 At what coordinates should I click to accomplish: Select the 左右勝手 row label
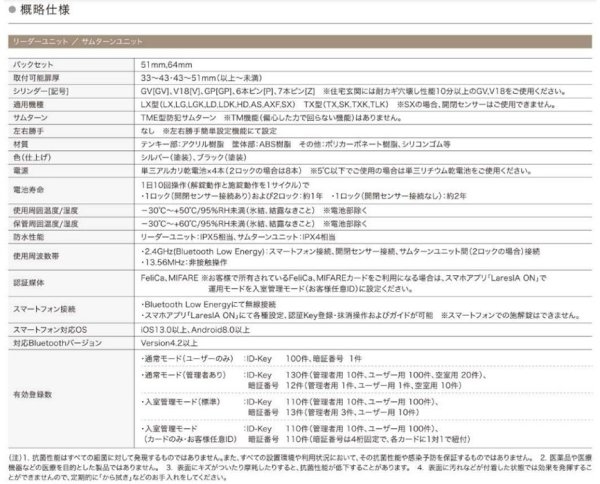(x=26, y=129)
